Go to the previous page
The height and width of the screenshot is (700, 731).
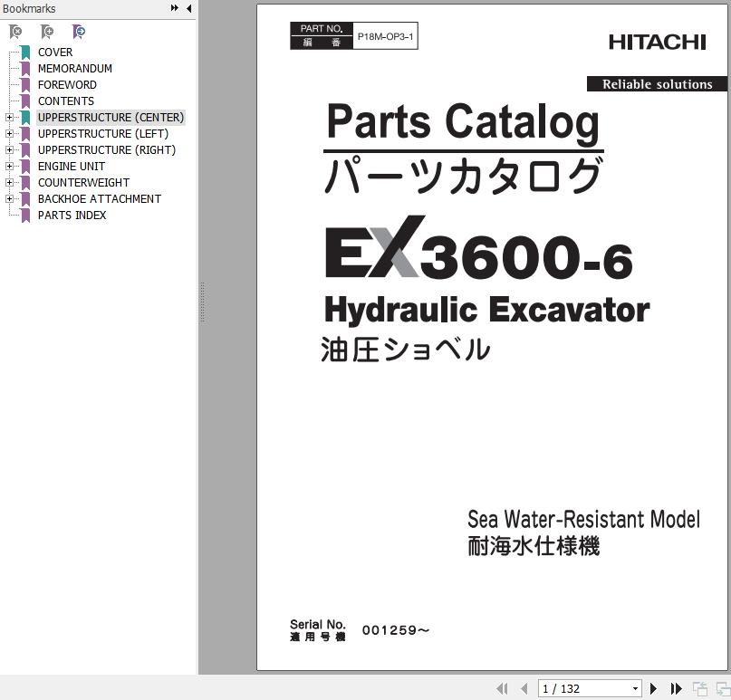click(524, 688)
